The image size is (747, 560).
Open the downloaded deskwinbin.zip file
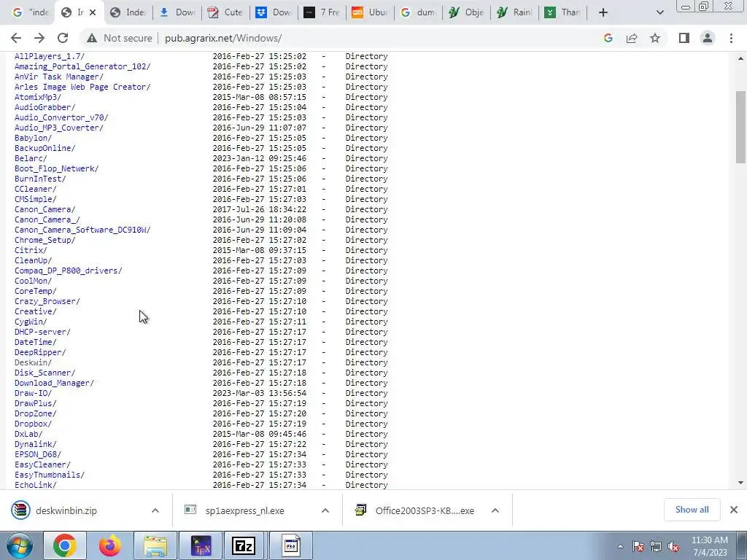[66, 510]
